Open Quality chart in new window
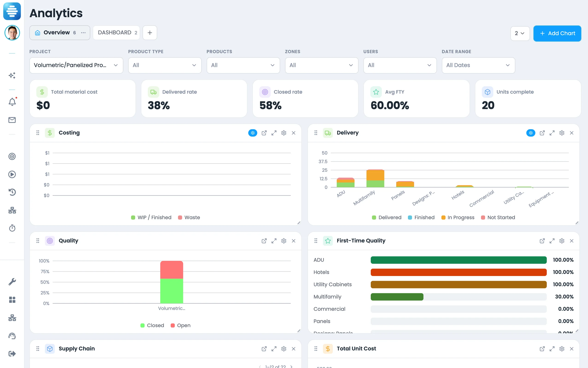Screen dimensions: 588x368 [264, 241]
